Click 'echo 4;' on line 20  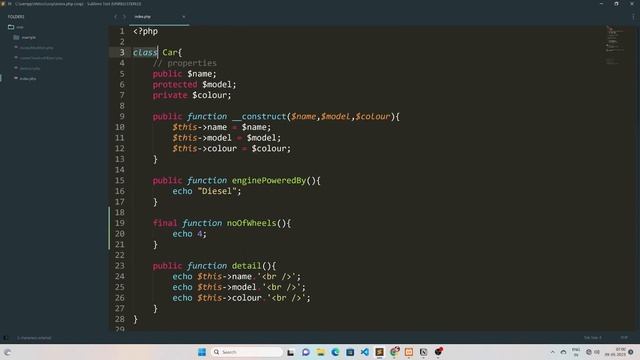(x=189, y=234)
